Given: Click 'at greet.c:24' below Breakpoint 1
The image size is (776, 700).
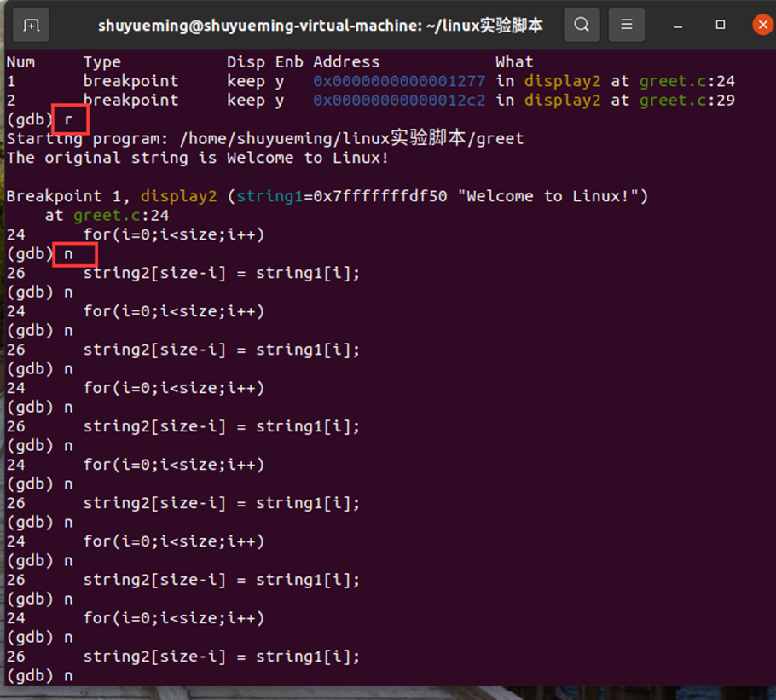Looking at the screenshot, I should pyautogui.click(x=107, y=216).
